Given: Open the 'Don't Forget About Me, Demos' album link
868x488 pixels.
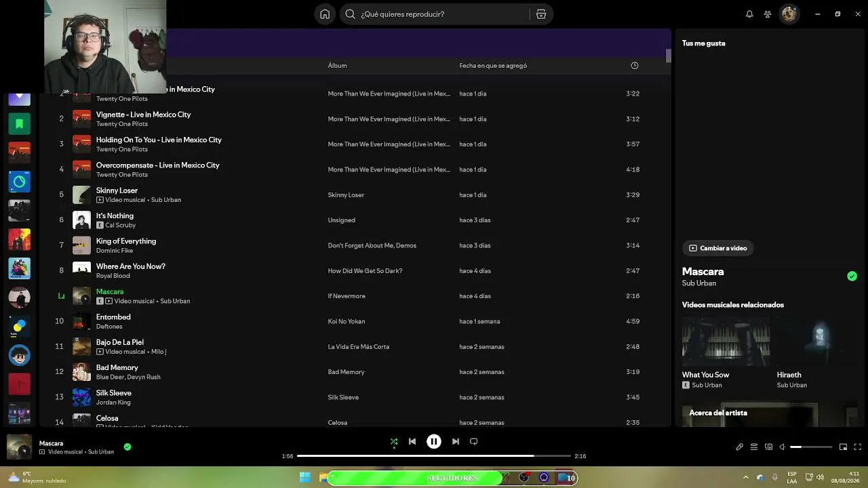Looking at the screenshot, I should 372,245.
